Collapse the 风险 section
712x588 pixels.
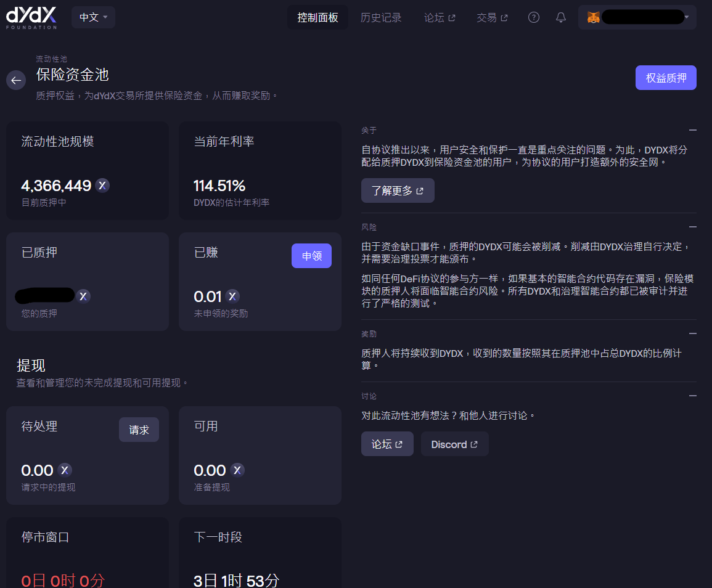pyautogui.click(x=692, y=227)
